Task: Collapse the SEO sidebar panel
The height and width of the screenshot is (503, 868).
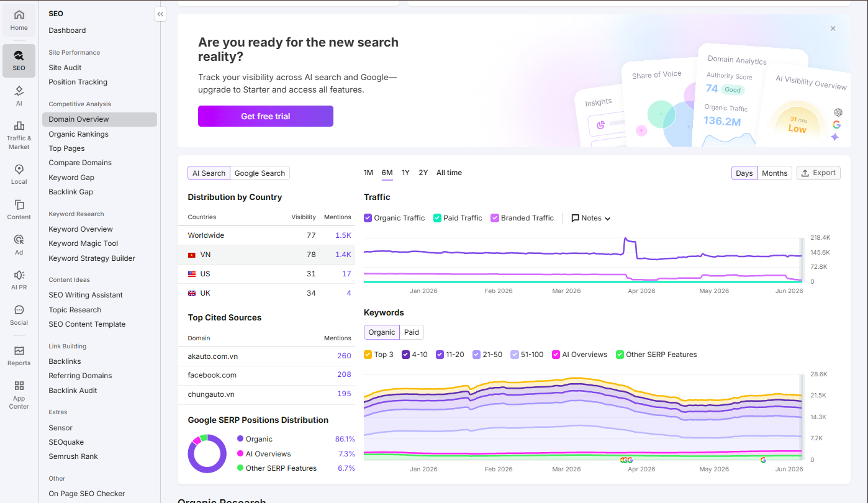Action: point(161,14)
